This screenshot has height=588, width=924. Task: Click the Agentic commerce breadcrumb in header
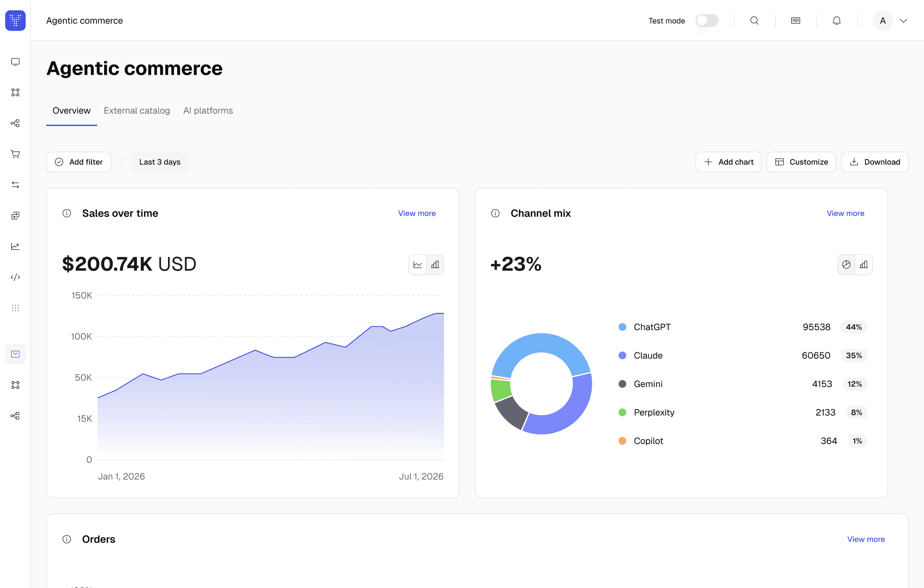click(84, 21)
